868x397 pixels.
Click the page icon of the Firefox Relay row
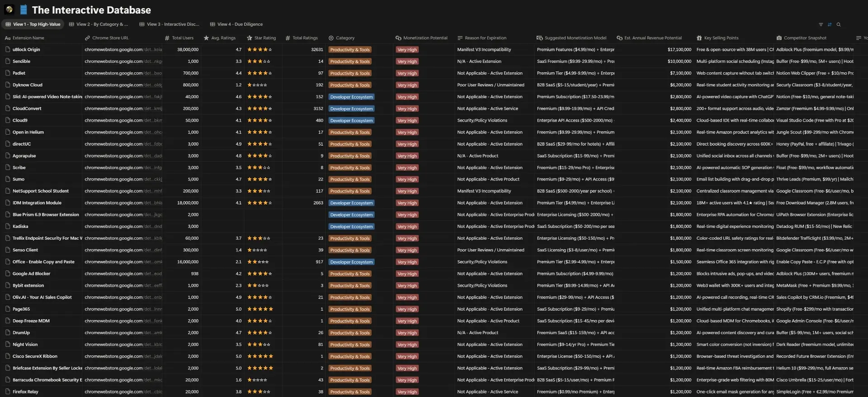click(8, 392)
